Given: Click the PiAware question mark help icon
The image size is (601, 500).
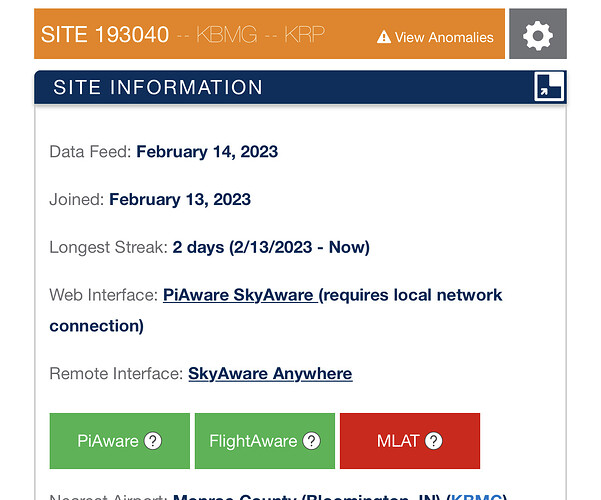Looking at the screenshot, I should tap(153, 440).
